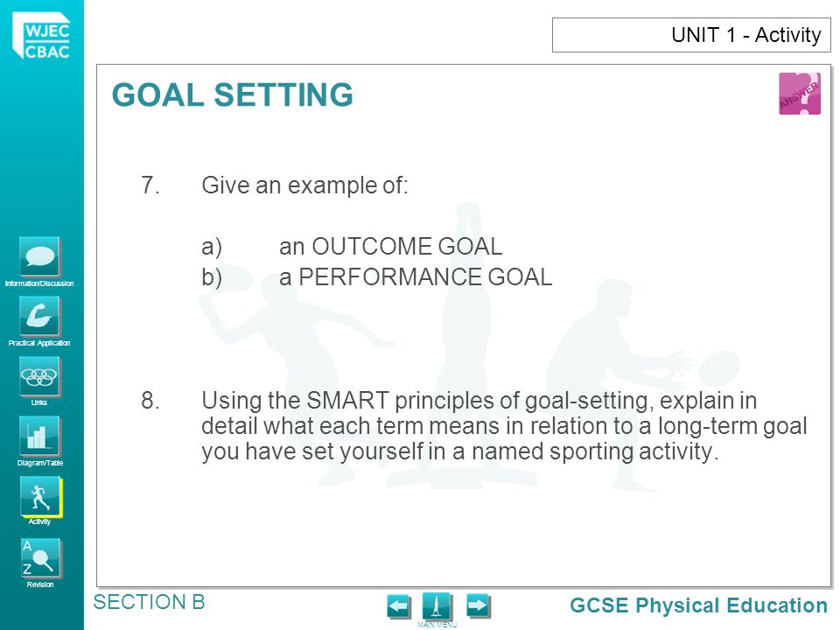Open the Revision A-Z magnifier icon
The image size is (840, 630).
(x=39, y=558)
